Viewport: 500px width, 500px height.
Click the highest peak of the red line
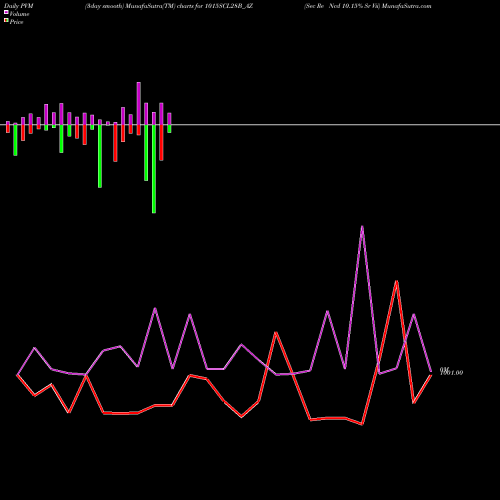pyautogui.click(x=396, y=281)
